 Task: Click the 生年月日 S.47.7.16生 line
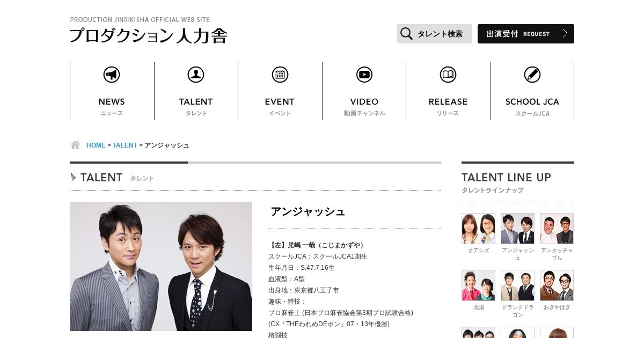302,268
